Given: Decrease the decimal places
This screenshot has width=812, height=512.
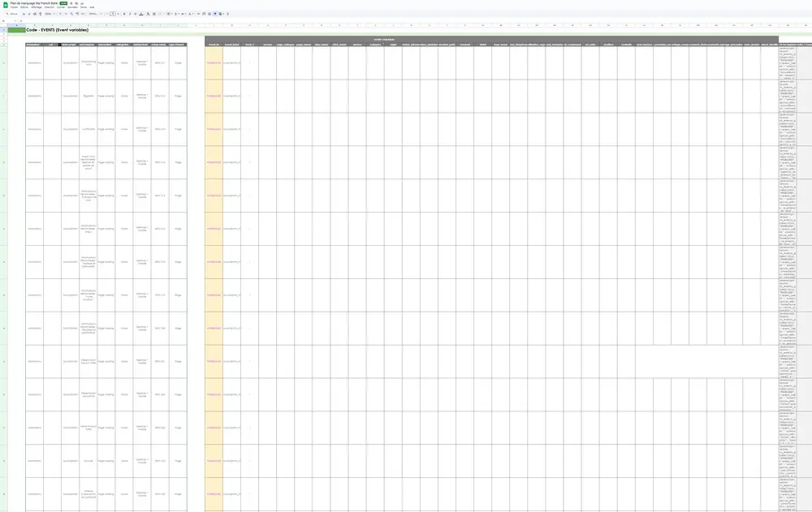Looking at the screenshot, I should pos(71,14).
